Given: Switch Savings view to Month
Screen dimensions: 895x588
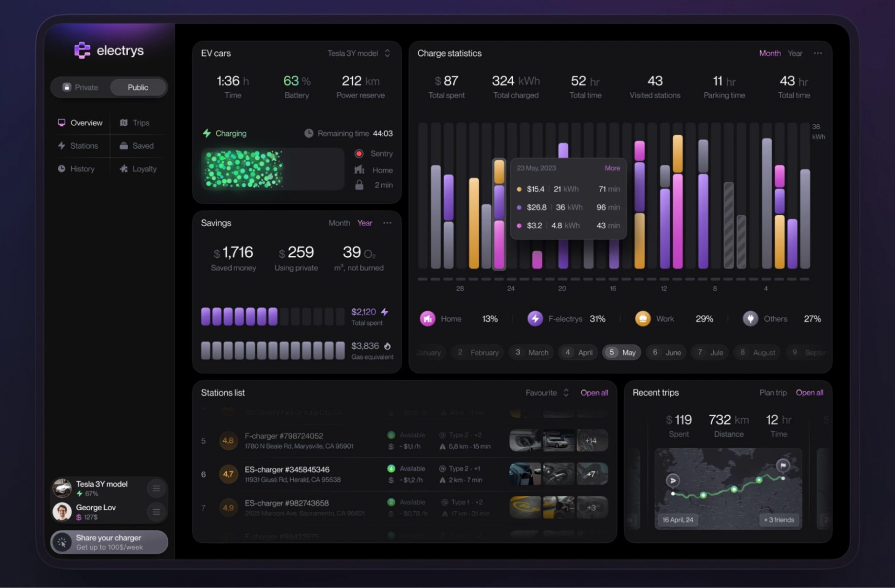Looking at the screenshot, I should (339, 223).
